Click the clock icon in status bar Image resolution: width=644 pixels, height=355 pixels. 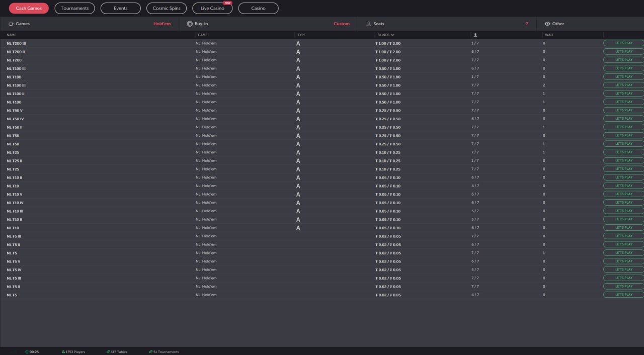[x=27, y=352]
